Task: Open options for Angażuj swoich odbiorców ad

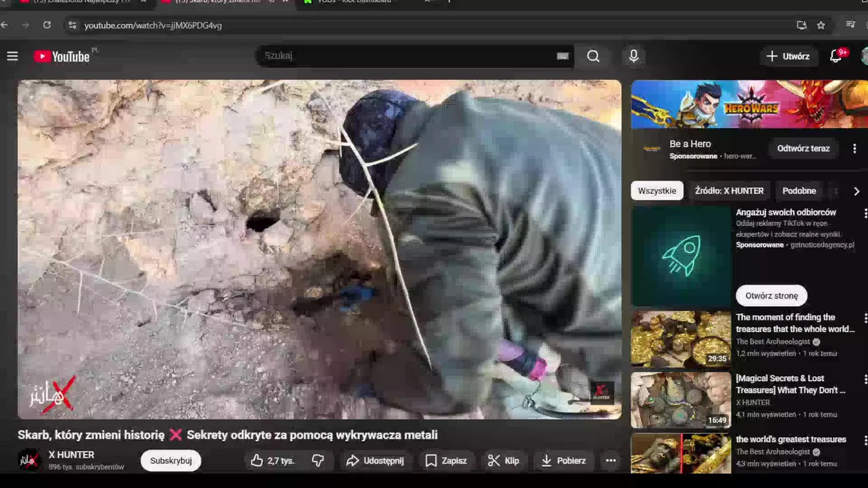Action: [x=865, y=213]
